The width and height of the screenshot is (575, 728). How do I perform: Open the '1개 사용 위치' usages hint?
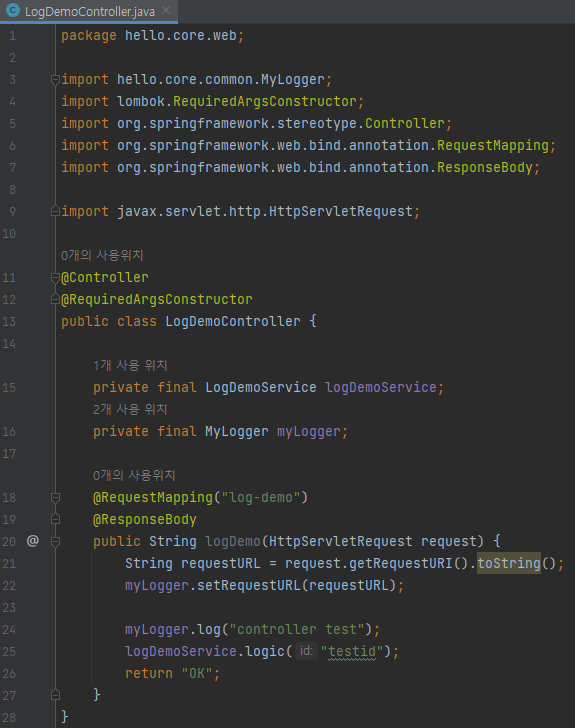point(130,365)
